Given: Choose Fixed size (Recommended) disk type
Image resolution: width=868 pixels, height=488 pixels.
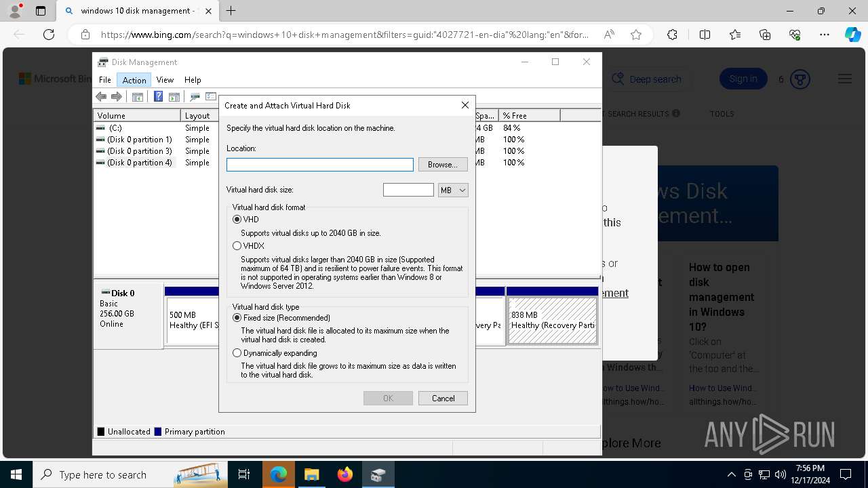Looking at the screenshot, I should click(237, 318).
